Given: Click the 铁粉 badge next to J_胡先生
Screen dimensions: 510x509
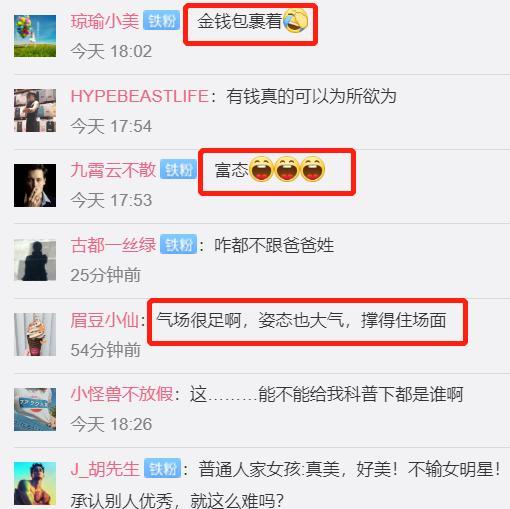Looking at the screenshot, I should point(162,468).
